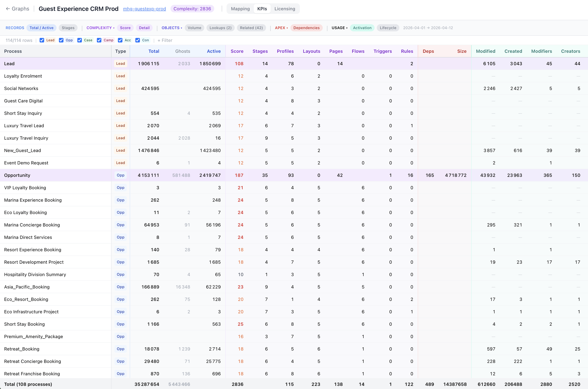Screen dimensions: 588x389
Task: Open the Related (42) view
Action: [x=251, y=28]
